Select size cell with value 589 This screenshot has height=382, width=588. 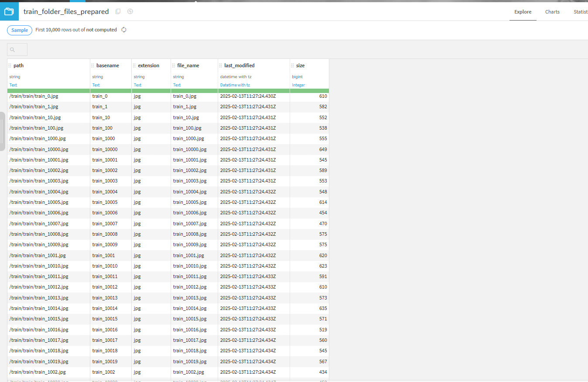click(309, 170)
